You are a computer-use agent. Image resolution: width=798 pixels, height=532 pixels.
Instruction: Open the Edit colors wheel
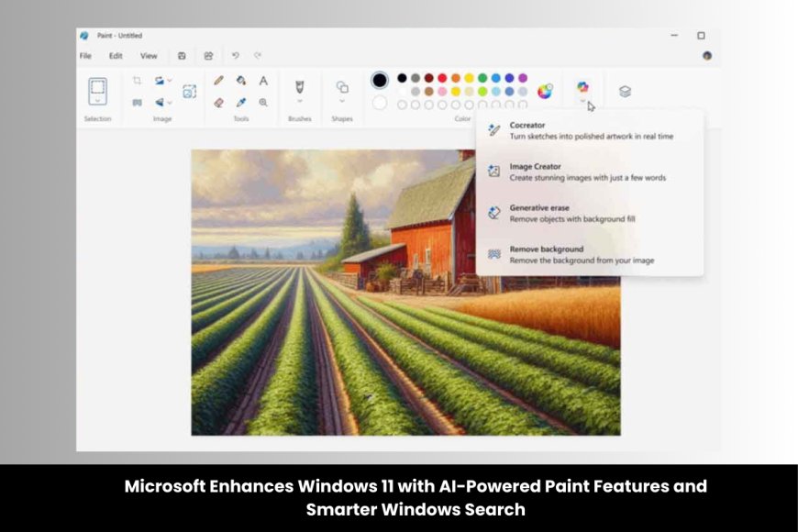[x=545, y=91]
